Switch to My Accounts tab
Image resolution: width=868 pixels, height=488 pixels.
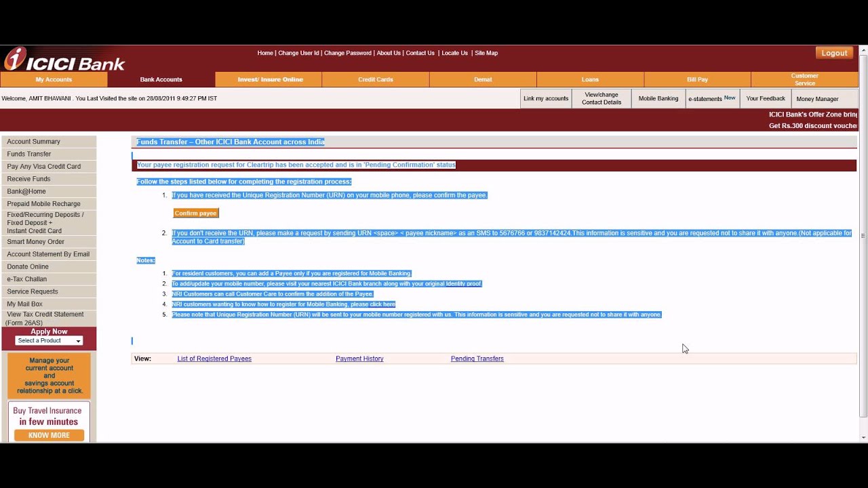(x=54, y=79)
